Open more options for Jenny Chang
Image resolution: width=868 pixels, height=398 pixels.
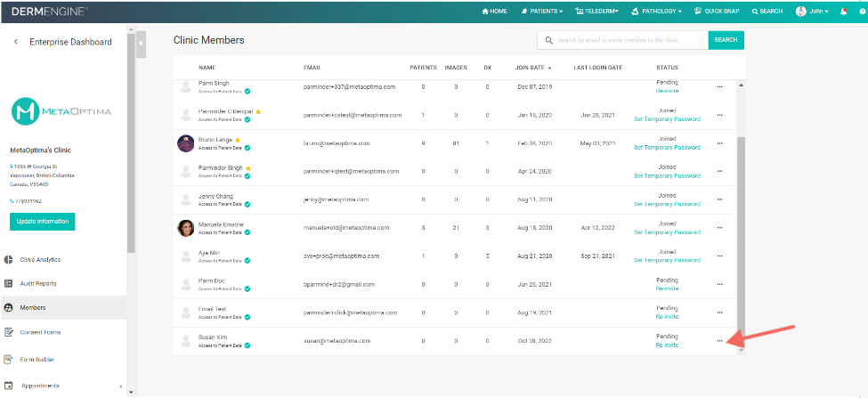719,199
